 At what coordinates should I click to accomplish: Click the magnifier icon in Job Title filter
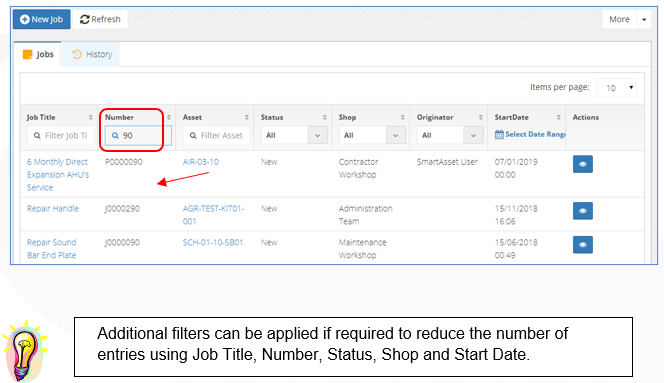click(37, 136)
